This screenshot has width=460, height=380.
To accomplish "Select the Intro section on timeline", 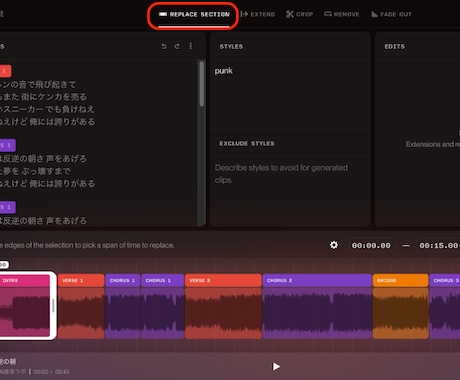I will [25, 305].
